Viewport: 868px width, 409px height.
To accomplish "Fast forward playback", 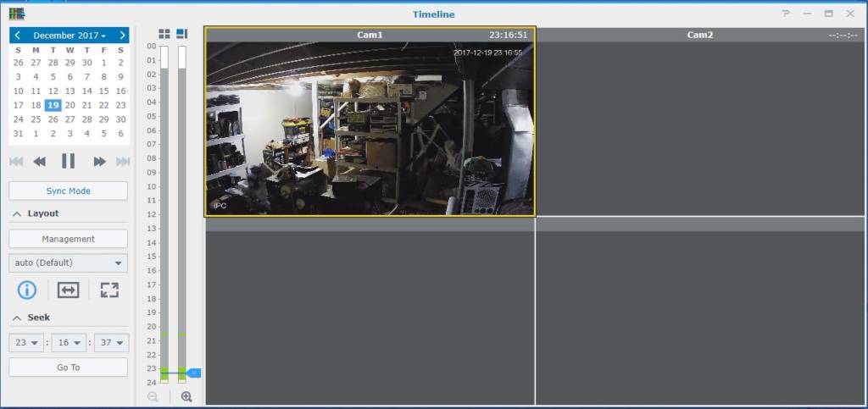I will pyautogui.click(x=100, y=162).
